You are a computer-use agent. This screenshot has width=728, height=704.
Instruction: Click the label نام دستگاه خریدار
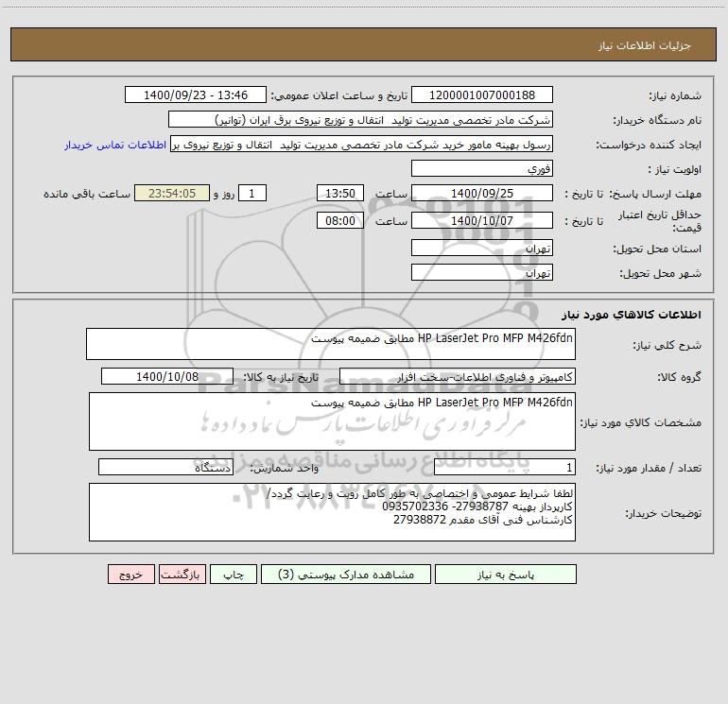click(657, 121)
